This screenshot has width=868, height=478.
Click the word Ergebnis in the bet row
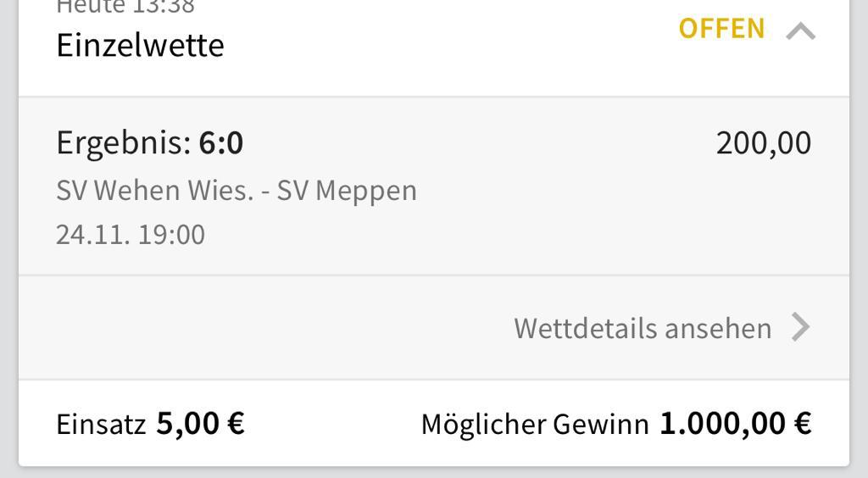(x=123, y=143)
